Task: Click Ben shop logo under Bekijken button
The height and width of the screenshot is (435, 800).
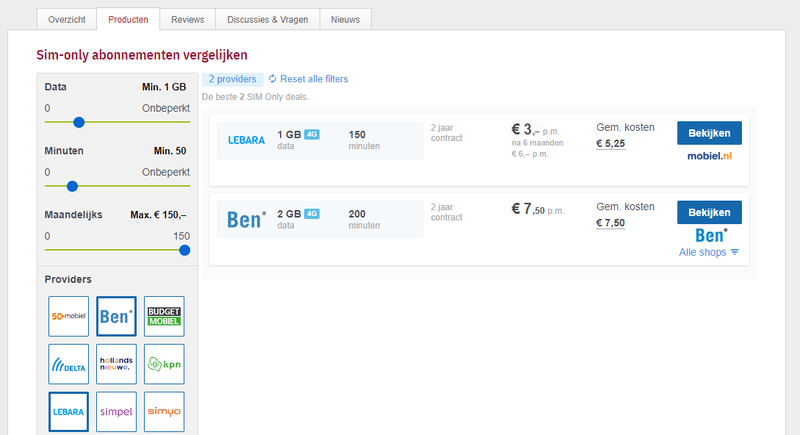Action: tap(711, 236)
